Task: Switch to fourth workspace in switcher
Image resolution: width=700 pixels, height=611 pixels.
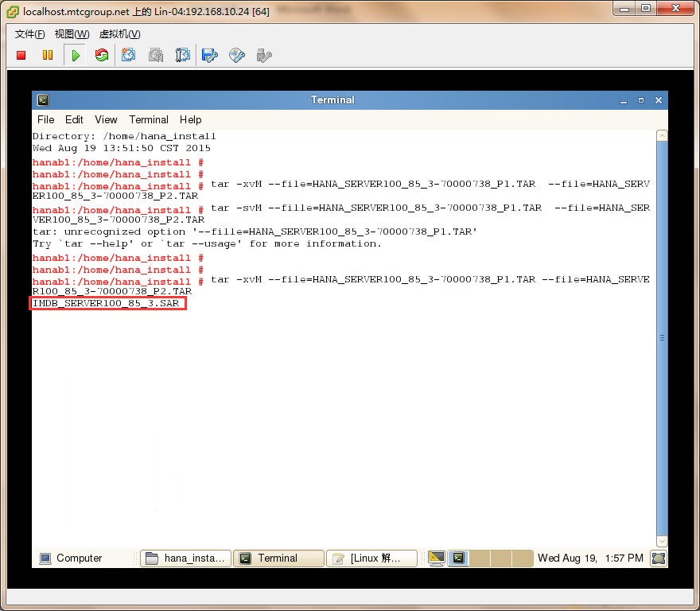Action: click(x=523, y=558)
